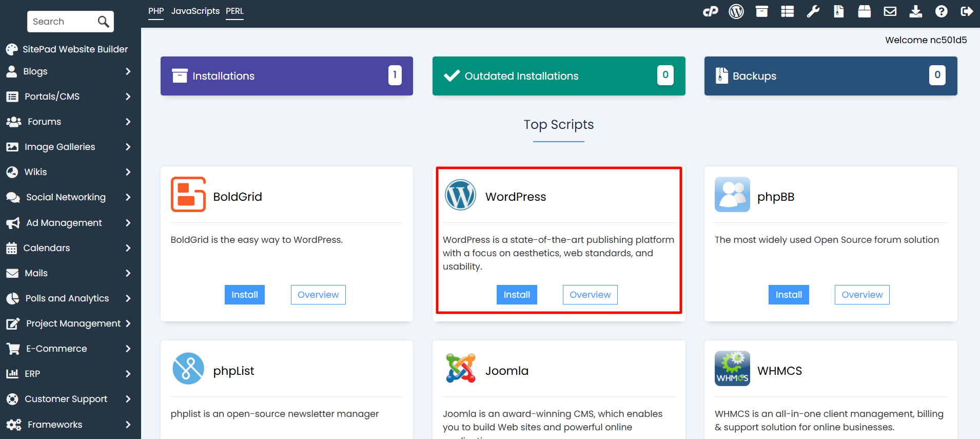Click the WHMCS logo icon

point(732,369)
